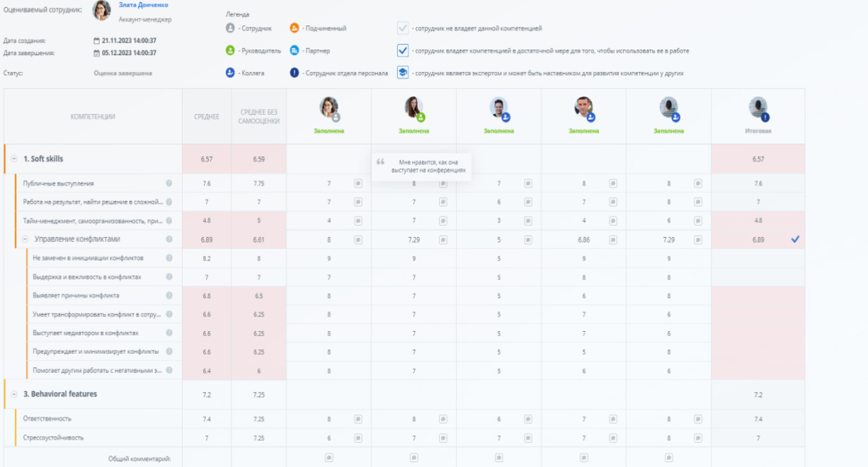This screenshot has width=868, height=467.
Task: Open comment icon in self-assessment column, Стрессоустойчивость row
Action: pos(358,438)
